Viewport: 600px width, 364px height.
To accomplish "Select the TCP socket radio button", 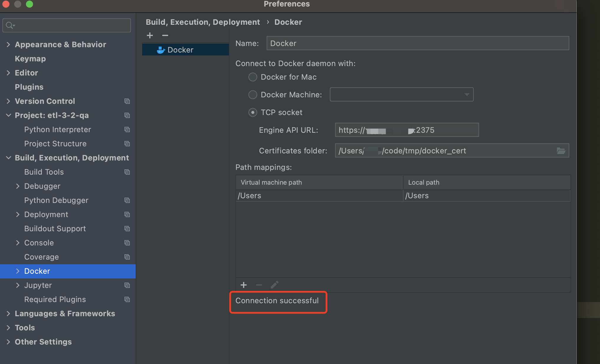I will [253, 112].
